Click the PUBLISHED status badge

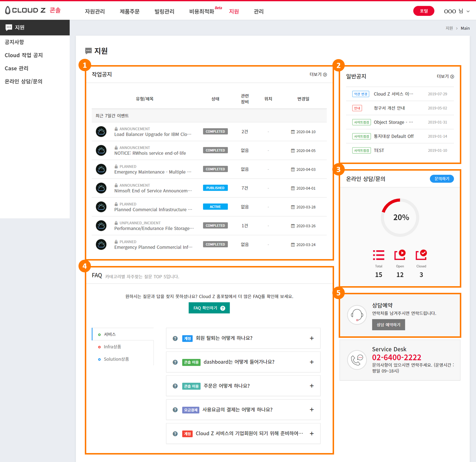pyautogui.click(x=215, y=188)
